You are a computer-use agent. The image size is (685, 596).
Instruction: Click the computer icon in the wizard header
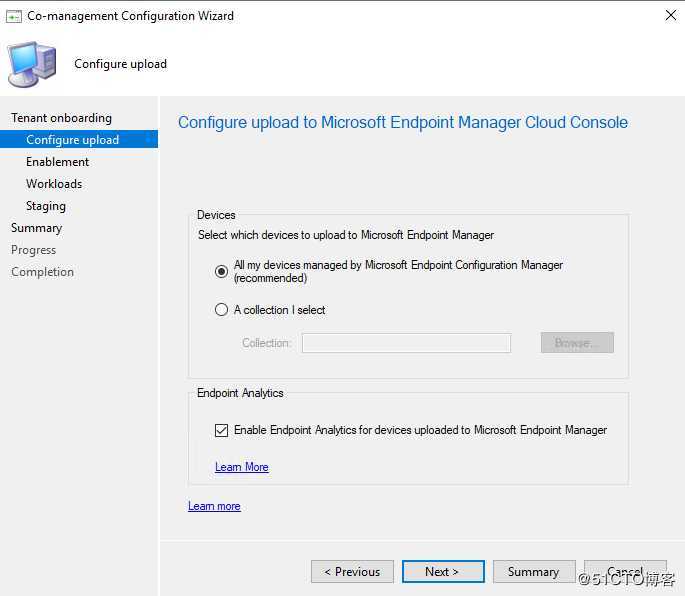coord(32,64)
